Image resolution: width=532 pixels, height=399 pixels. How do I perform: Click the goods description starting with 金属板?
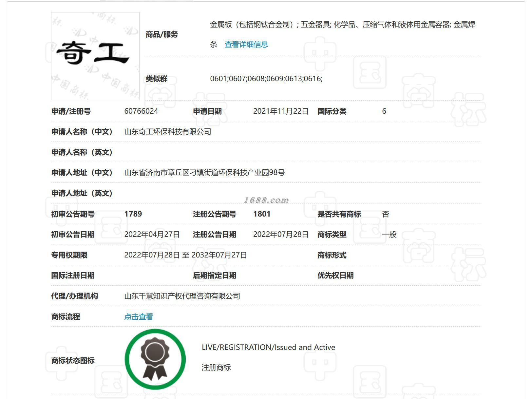coord(342,34)
